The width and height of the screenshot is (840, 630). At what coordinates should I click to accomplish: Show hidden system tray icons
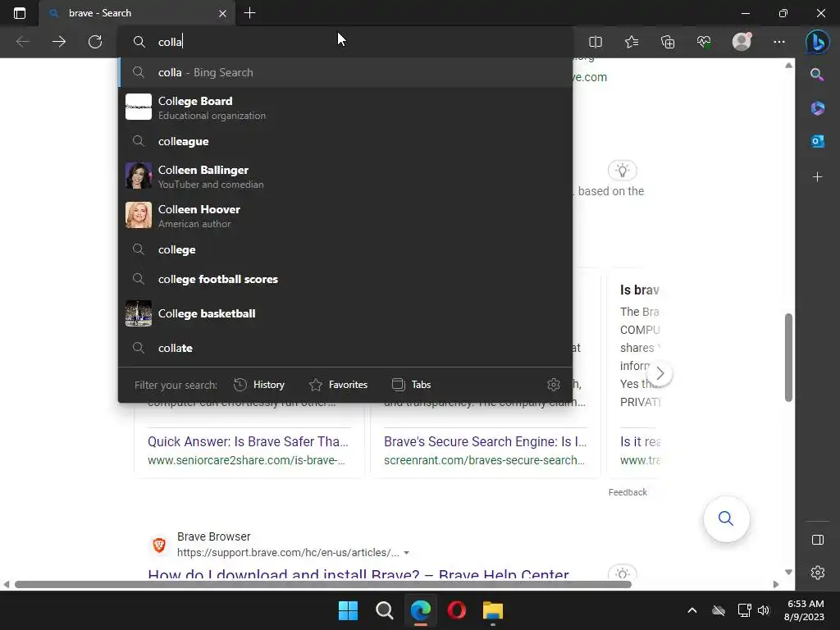[692, 610]
